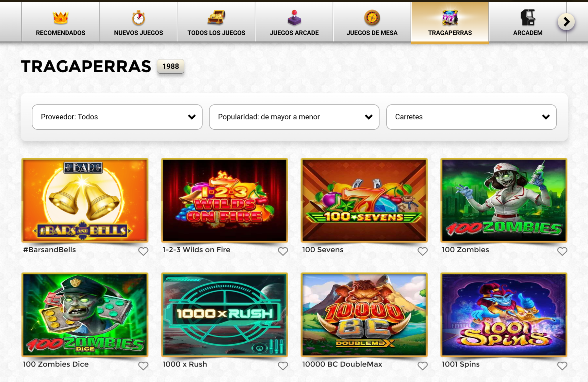588x382 pixels.
Task: Click the slot machine Tragaperras icon
Action: point(450,17)
